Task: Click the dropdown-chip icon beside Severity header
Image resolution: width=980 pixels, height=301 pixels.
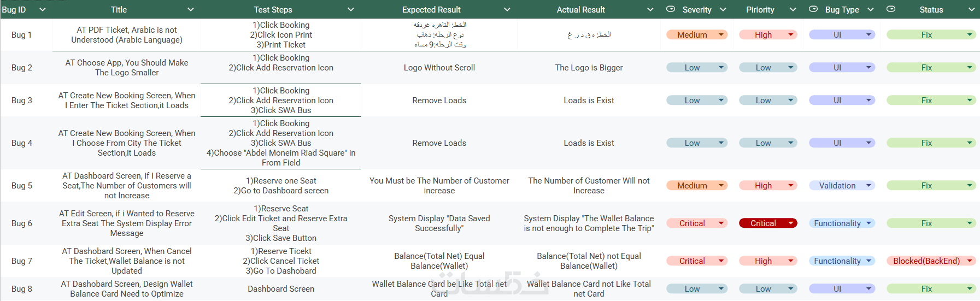Action: tap(671, 9)
